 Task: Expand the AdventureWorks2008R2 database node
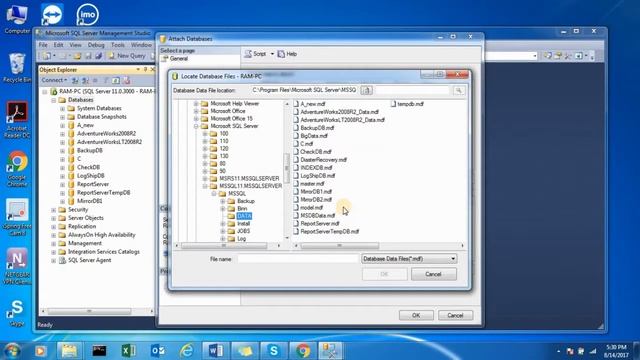pyautogui.click(x=62, y=134)
